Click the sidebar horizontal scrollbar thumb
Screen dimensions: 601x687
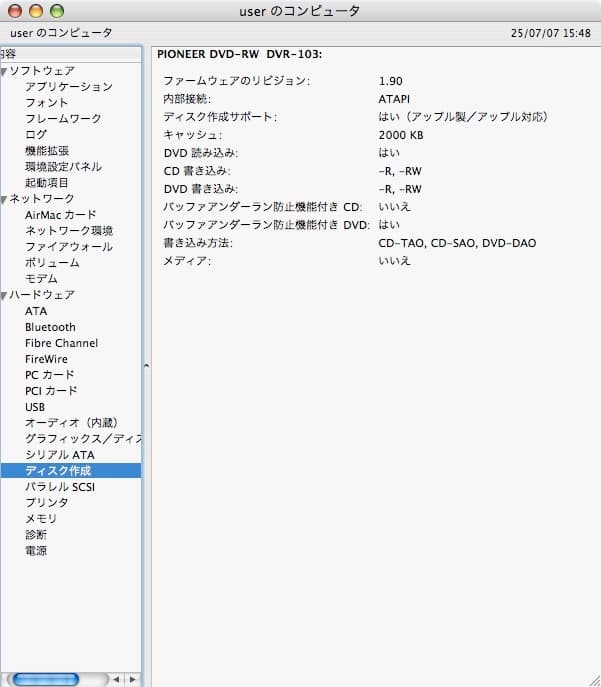pyautogui.click(x=45, y=679)
